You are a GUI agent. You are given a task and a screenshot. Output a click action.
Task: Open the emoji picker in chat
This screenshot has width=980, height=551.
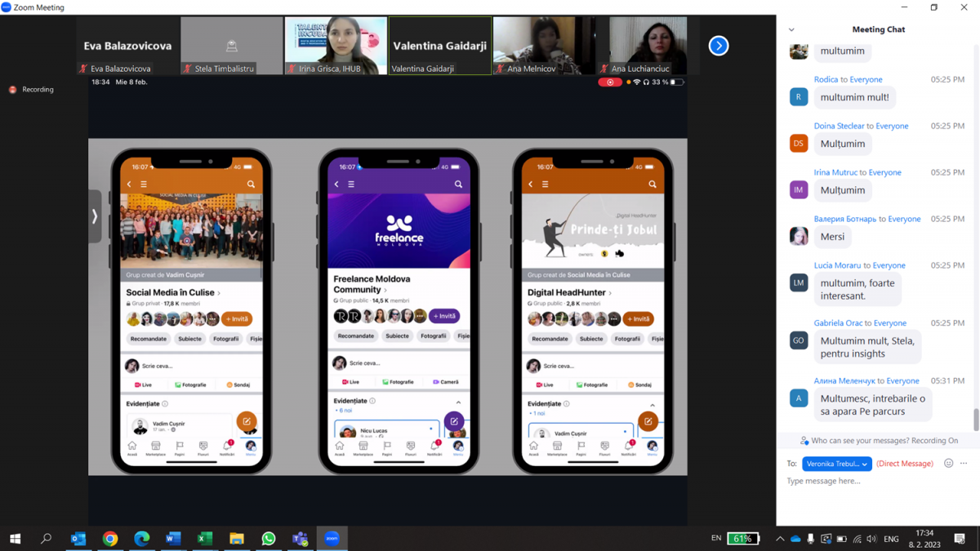[x=948, y=463]
